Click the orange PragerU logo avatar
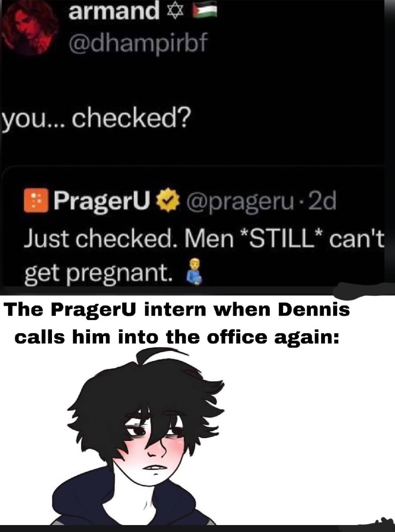The image size is (395, 532). [36, 201]
